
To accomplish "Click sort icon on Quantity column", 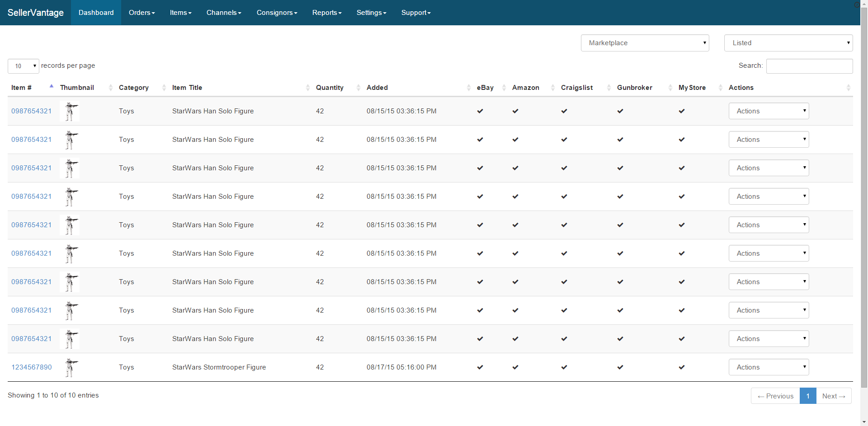I will [359, 88].
